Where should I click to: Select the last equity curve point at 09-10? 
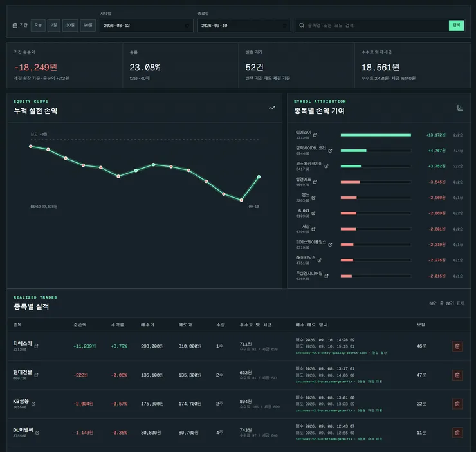click(259, 176)
